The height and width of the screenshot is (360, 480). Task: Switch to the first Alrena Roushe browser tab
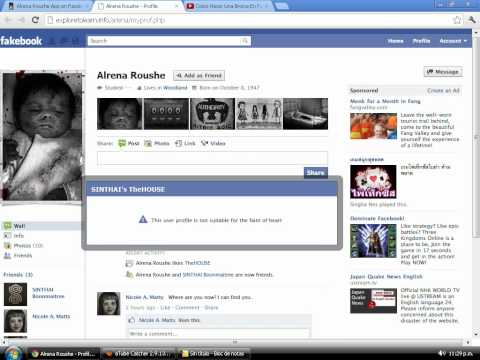click(x=47, y=6)
